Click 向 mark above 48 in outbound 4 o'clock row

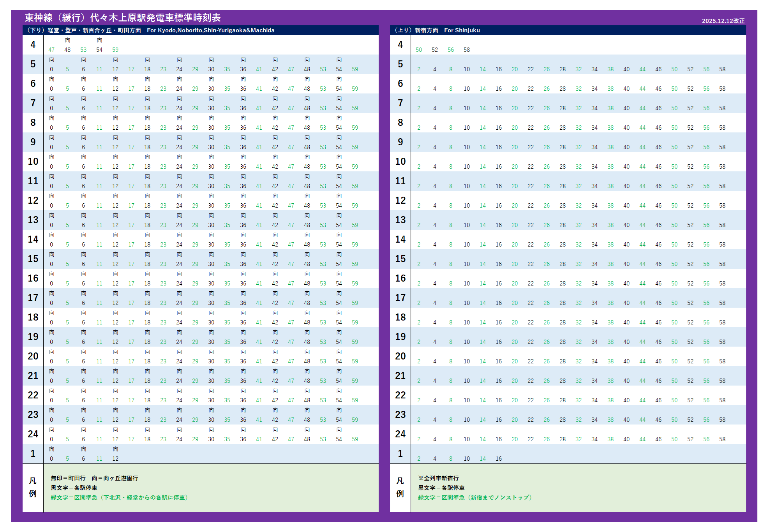click(67, 40)
